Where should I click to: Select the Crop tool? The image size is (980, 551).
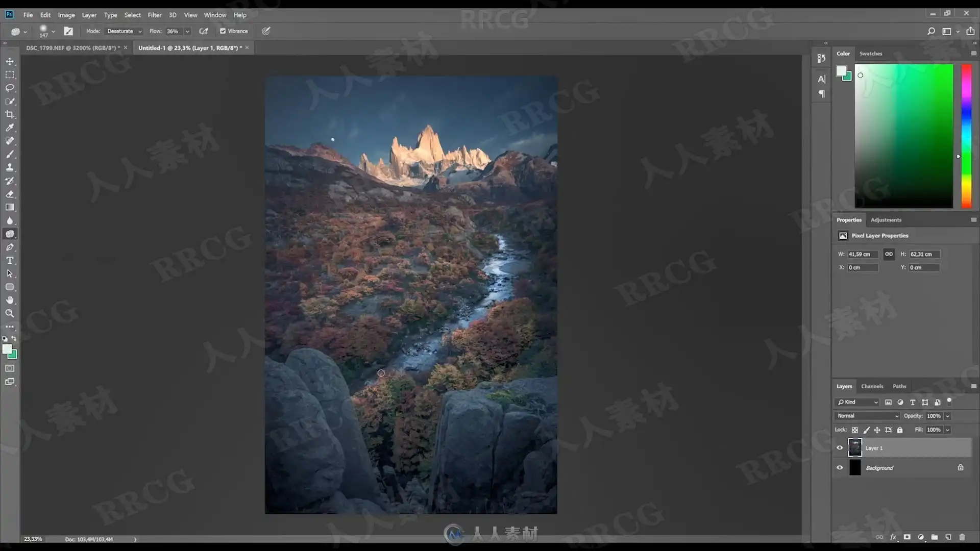coord(10,114)
